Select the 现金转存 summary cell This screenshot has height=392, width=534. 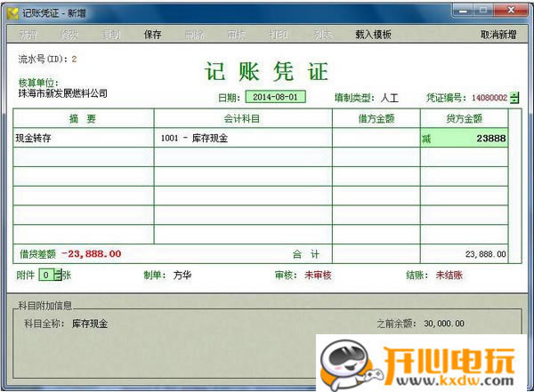[x=83, y=139]
